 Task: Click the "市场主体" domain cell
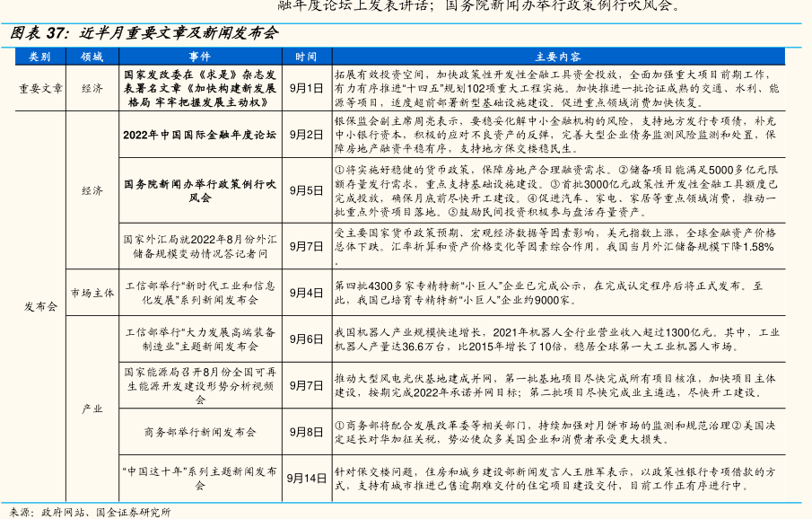[x=92, y=293]
